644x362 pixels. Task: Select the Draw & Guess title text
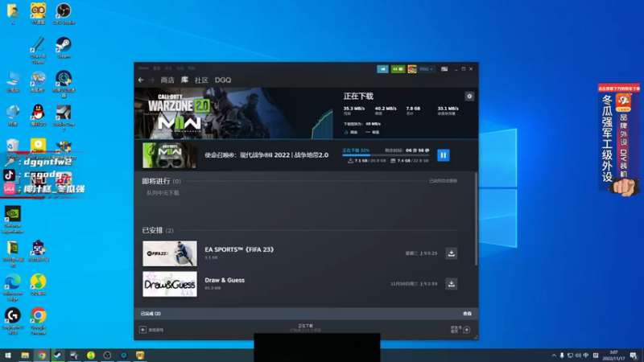click(x=225, y=280)
